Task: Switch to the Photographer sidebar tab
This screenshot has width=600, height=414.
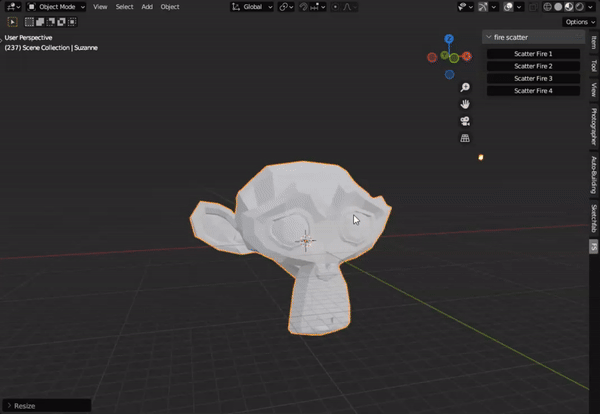Action: [x=593, y=127]
